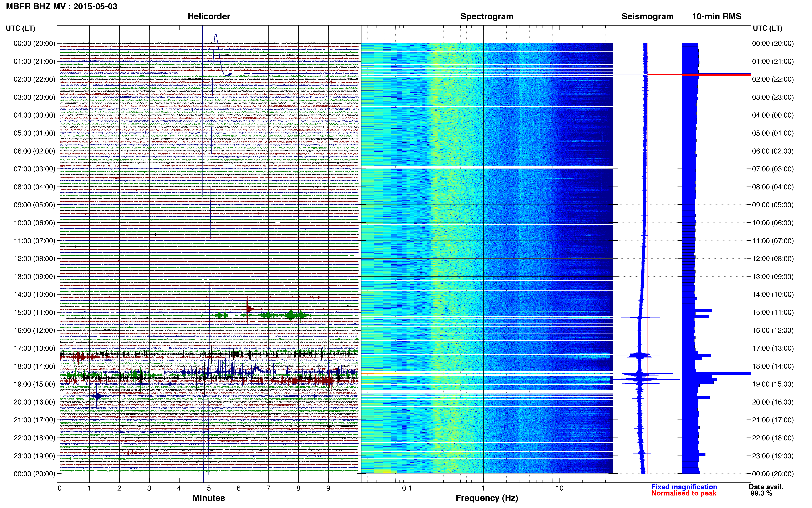Click the 'Normalised to peak' legend text
This screenshot has height=508, width=812.
pos(684,493)
